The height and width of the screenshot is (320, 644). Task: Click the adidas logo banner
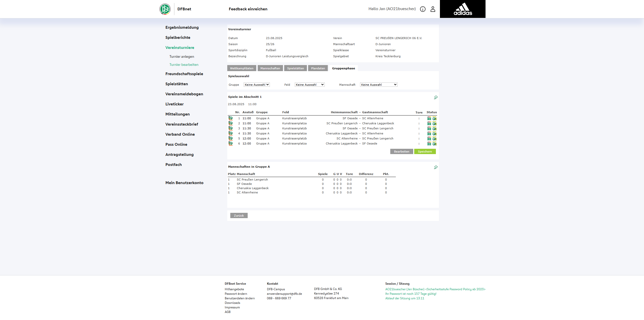pos(463,9)
